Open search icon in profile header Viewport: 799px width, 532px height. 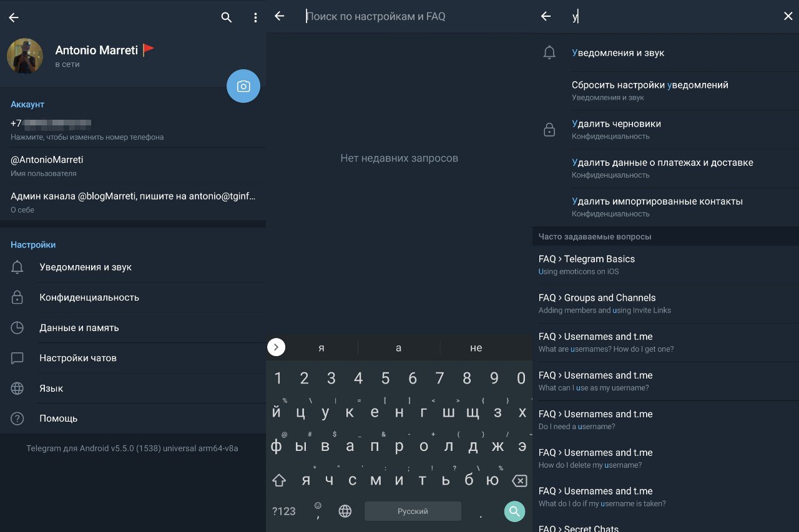point(227,17)
